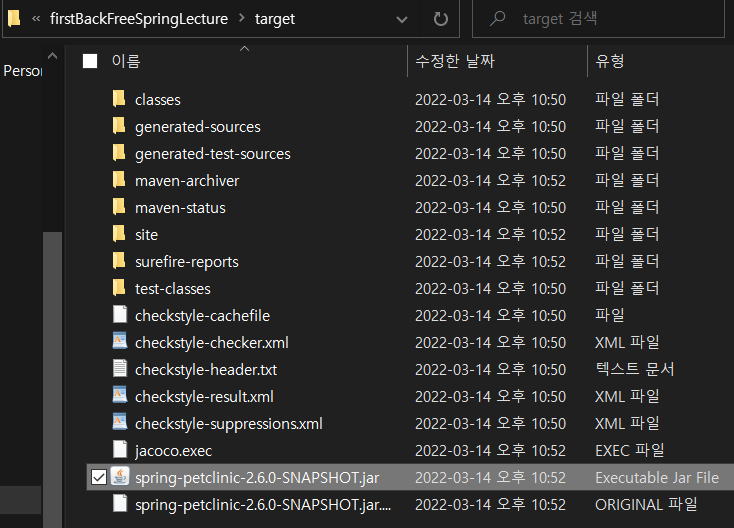Click the target breadcrumb segment
The height and width of the screenshot is (528, 734).
point(275,19)
